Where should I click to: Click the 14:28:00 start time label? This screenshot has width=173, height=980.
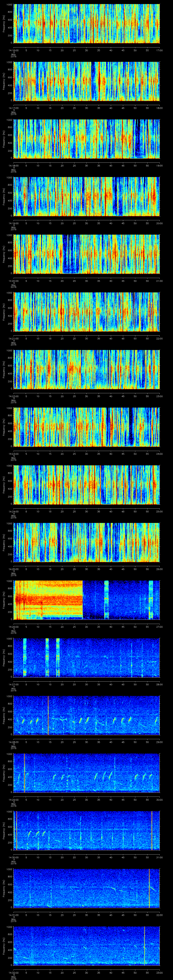[14, 742]
